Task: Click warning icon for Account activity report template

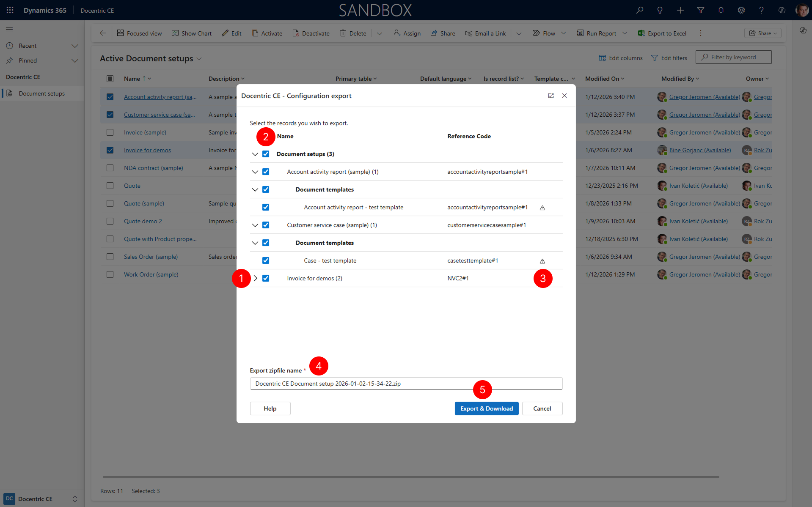Action: click(542, 208)
